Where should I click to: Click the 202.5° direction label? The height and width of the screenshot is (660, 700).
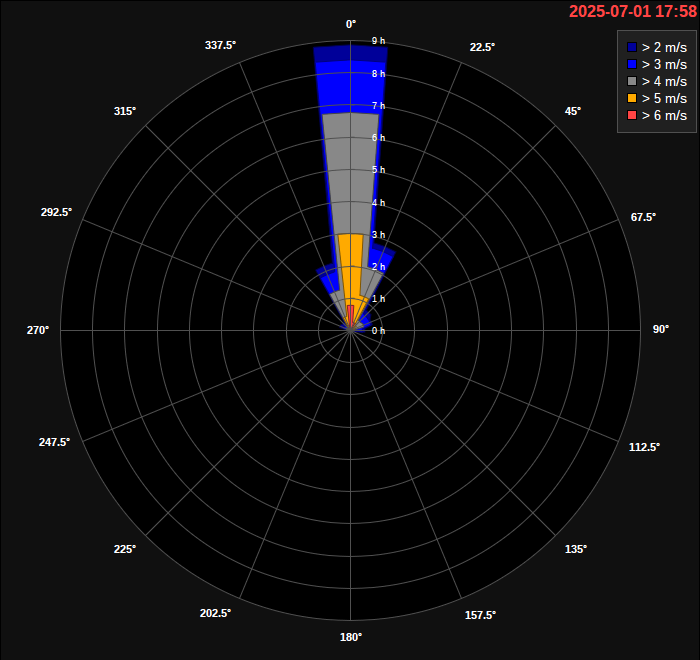(x=215, y=614)
